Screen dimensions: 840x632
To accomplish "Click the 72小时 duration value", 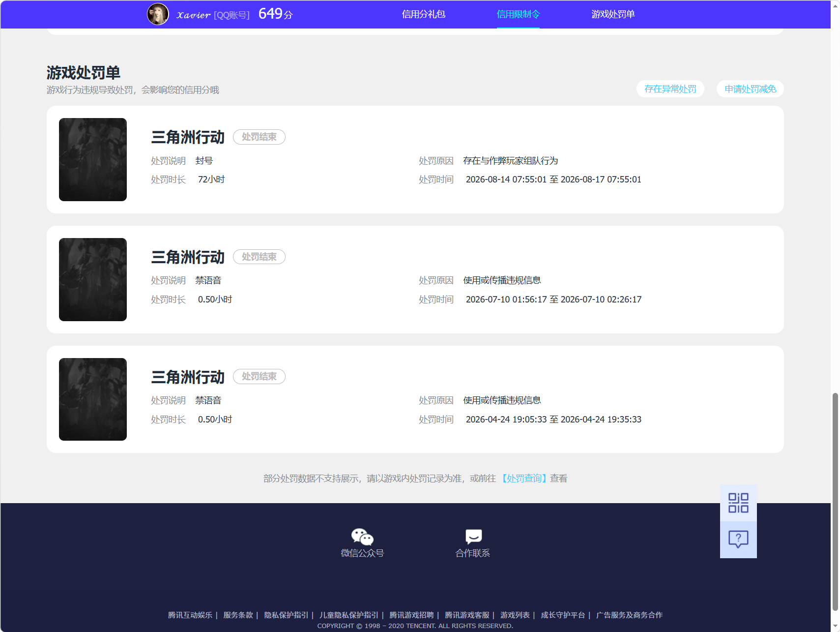I will (211, 180).
